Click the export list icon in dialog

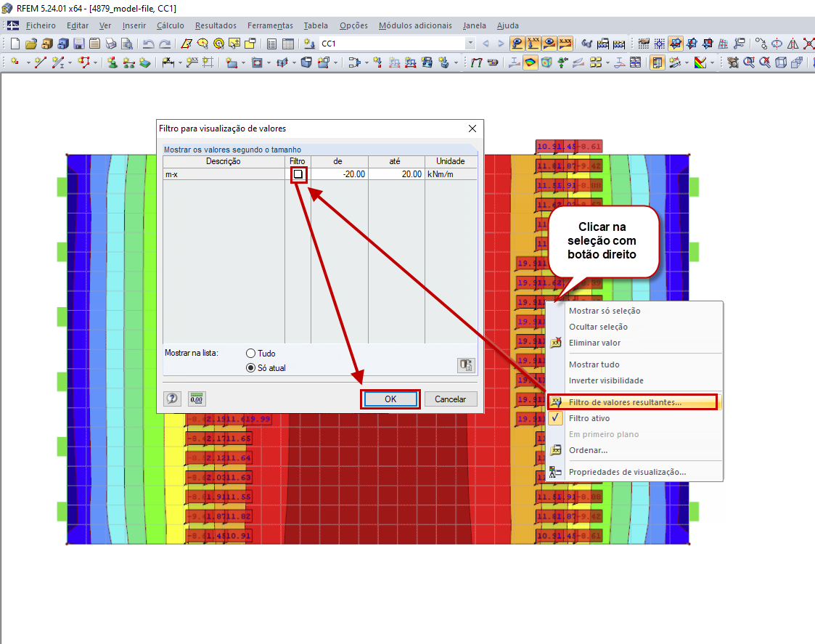click(466, 365)
